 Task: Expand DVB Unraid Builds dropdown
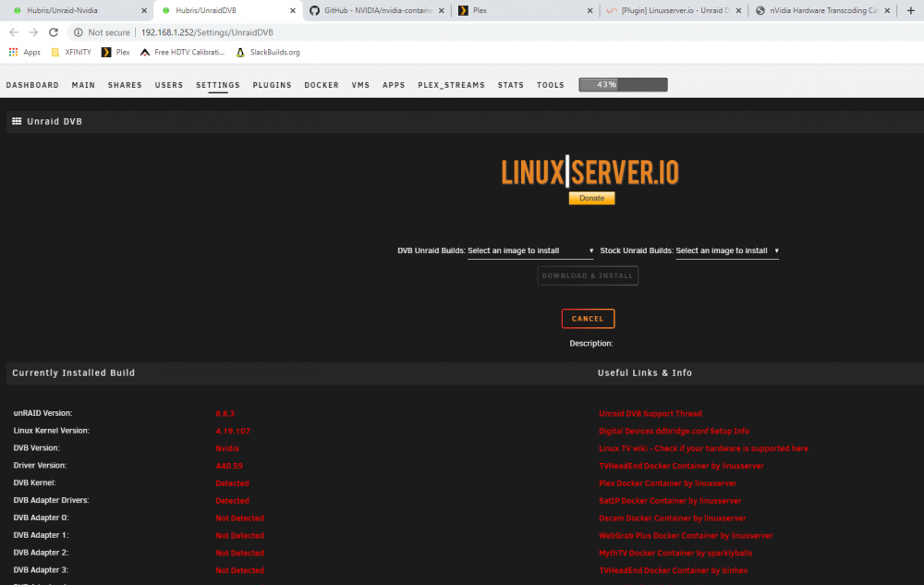click(x=530, y=251)
